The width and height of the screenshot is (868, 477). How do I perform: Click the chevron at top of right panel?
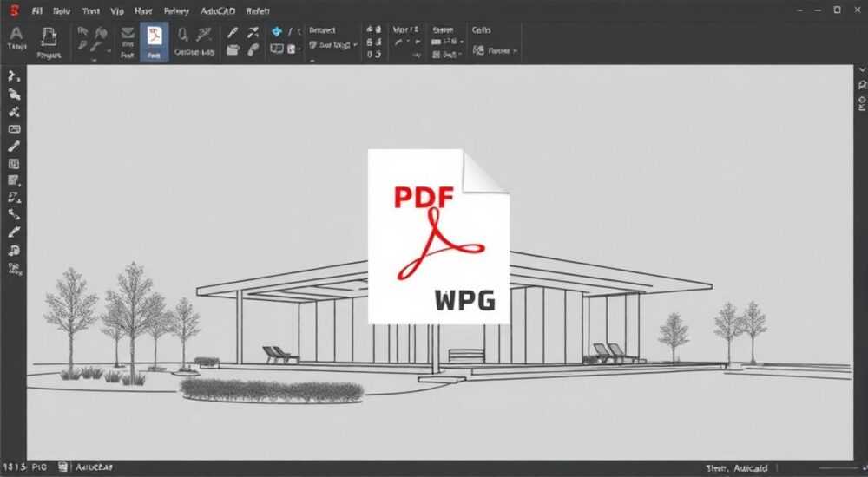click(x=862, y=70)
